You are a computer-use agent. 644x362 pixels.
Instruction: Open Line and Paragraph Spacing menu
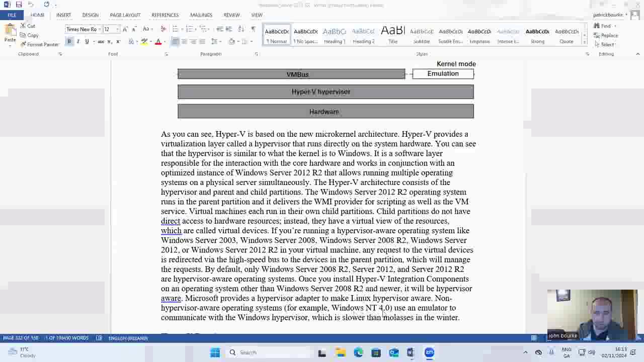[x=215, y=41]
